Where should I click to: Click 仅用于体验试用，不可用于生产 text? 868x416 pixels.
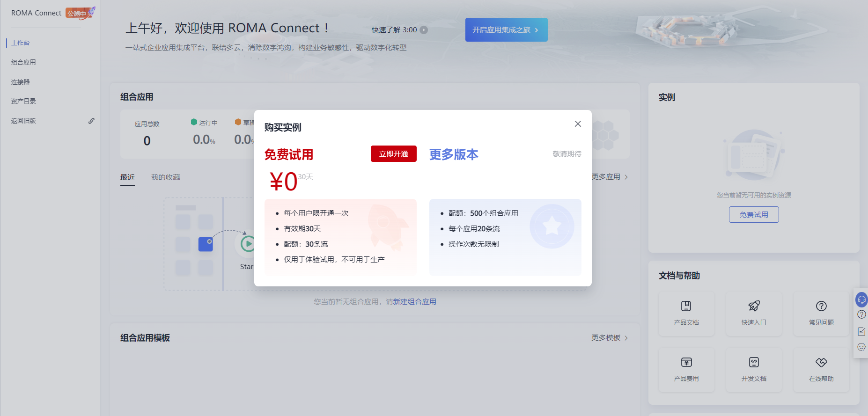tap(334, 259)
